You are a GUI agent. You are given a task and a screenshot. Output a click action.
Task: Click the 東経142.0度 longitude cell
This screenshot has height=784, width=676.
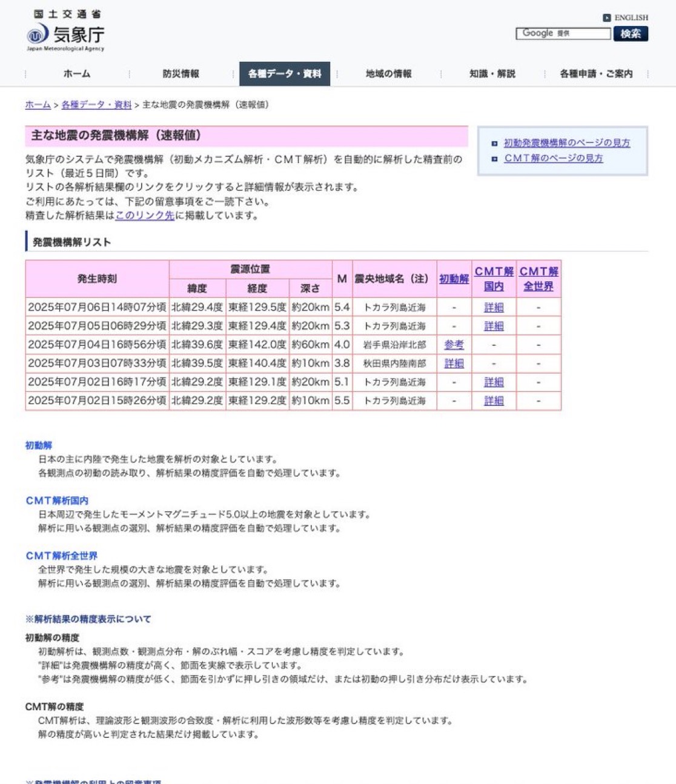[x=257, y=345]
